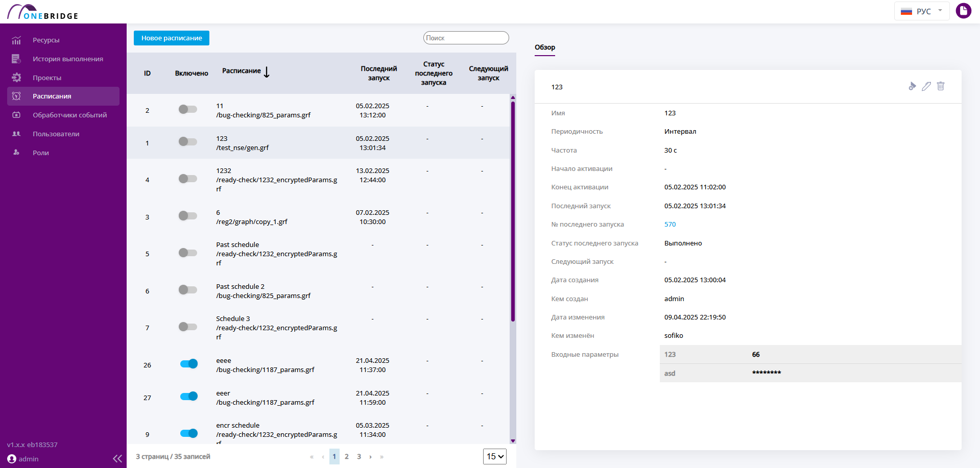Go to the next page arrow
The width and height of the screenshot is (980, 468).
click(x=370, y=457)
